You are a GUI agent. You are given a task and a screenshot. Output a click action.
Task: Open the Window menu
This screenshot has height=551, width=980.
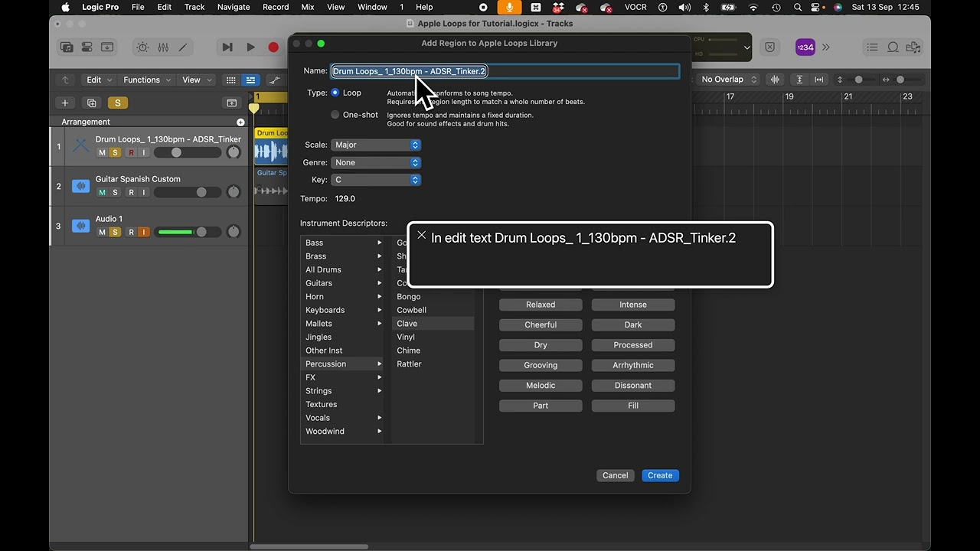pos(372,7)
